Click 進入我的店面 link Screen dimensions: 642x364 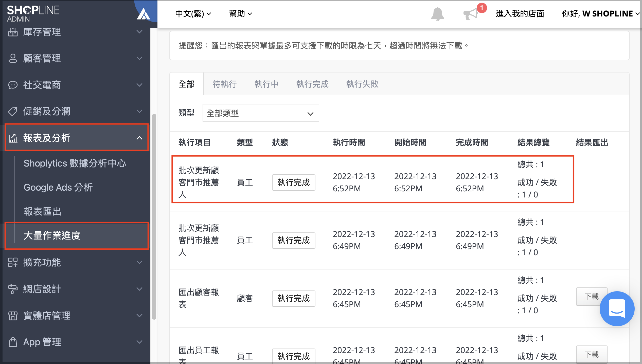(520, 14)
